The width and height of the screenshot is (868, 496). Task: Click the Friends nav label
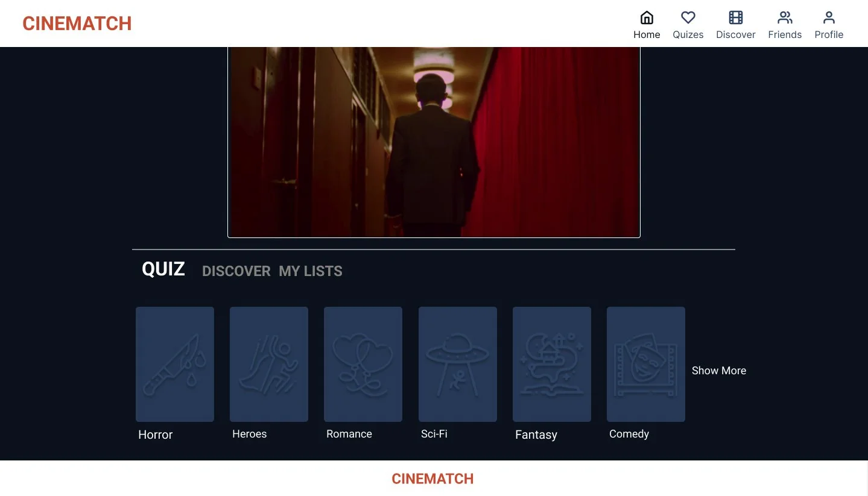tap(785, 34)
